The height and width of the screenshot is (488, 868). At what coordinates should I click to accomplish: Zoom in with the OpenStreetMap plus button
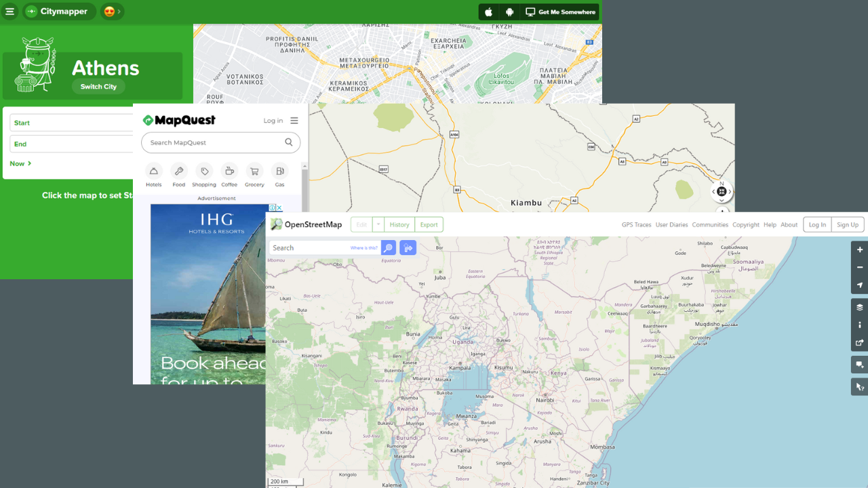pyautogui.click(x=860, y=249)
